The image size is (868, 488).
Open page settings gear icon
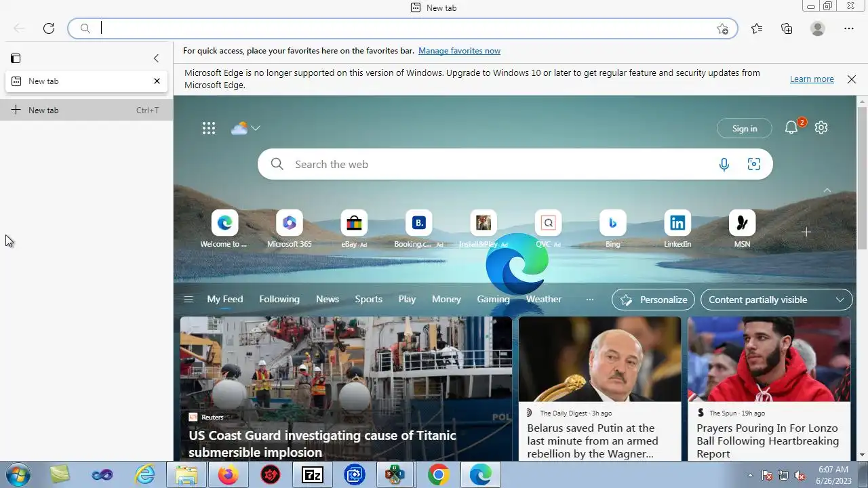point(821,127)
